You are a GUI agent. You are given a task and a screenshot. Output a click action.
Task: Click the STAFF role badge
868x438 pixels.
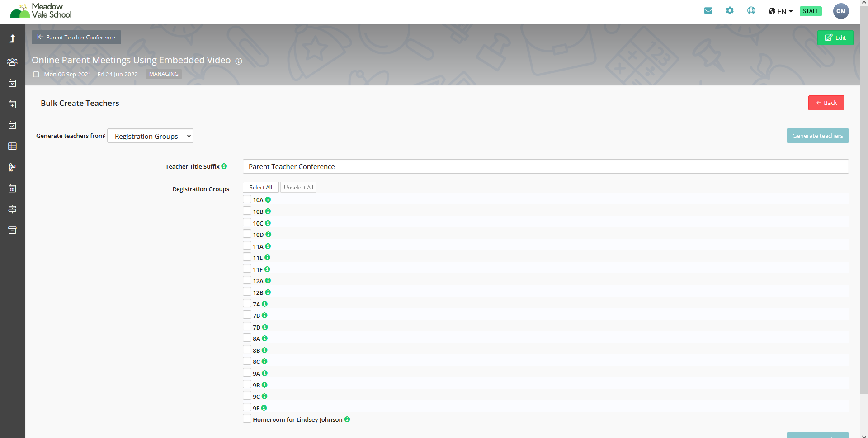(811, 11)
